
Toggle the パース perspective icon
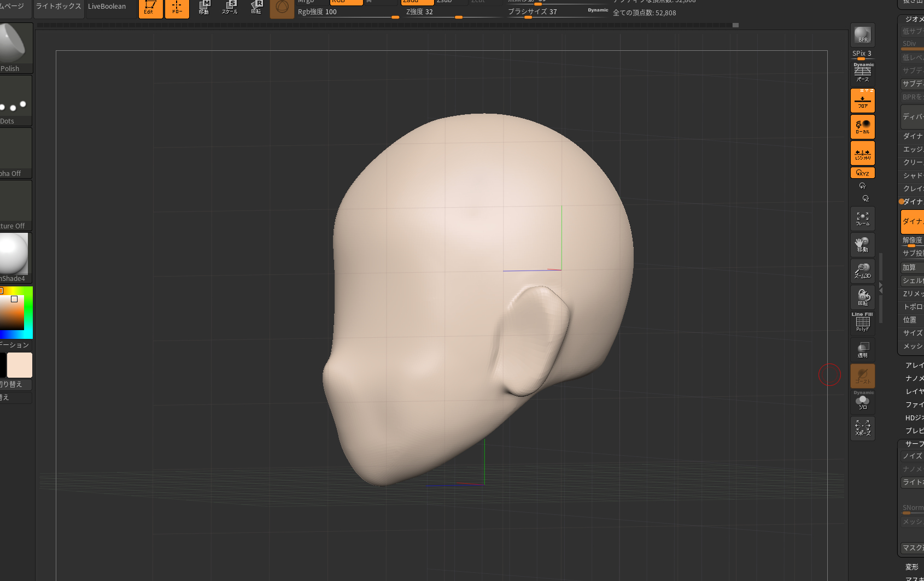[x=863, y=72]
